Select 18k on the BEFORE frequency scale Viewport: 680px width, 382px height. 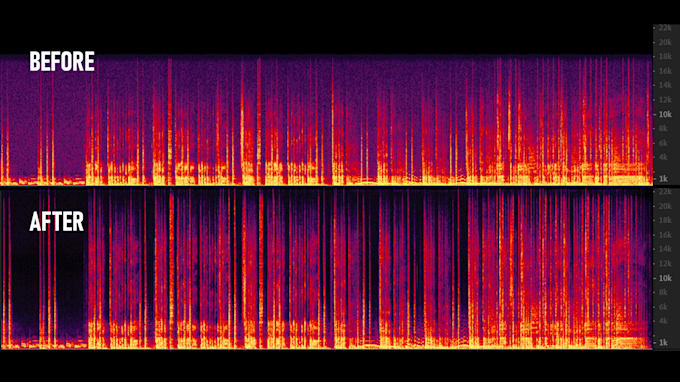tap(665, 56)
